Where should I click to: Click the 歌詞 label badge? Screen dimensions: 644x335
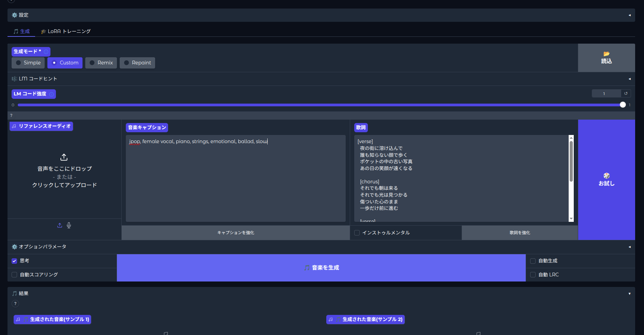(x=361, y=128)
